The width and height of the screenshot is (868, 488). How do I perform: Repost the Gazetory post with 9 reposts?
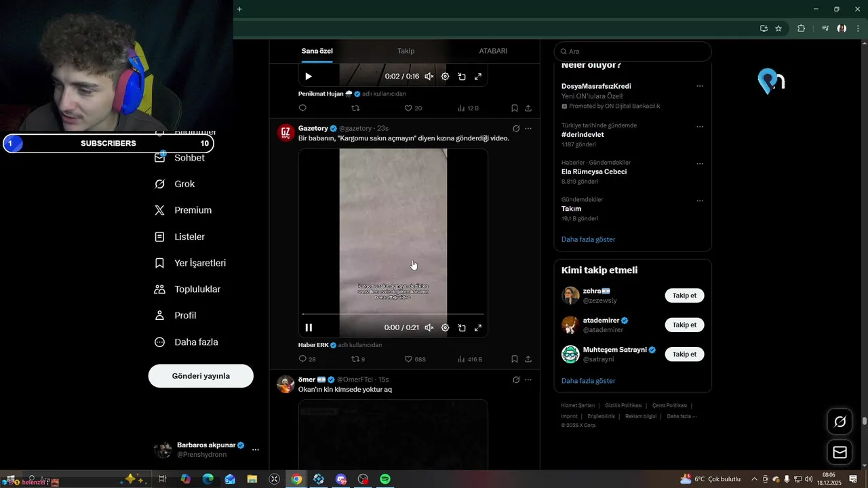[x=358, y=359]
